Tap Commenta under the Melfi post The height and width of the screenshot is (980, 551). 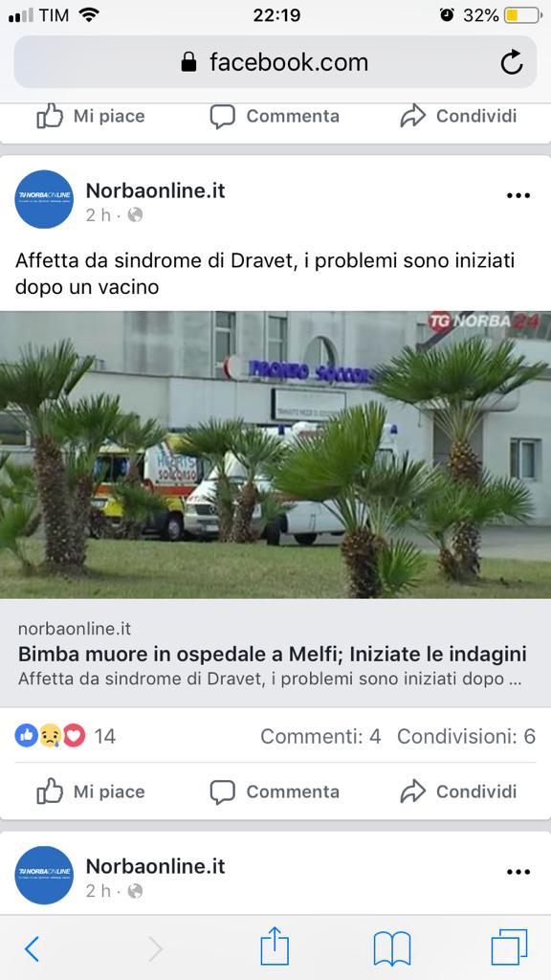point(275,791)
